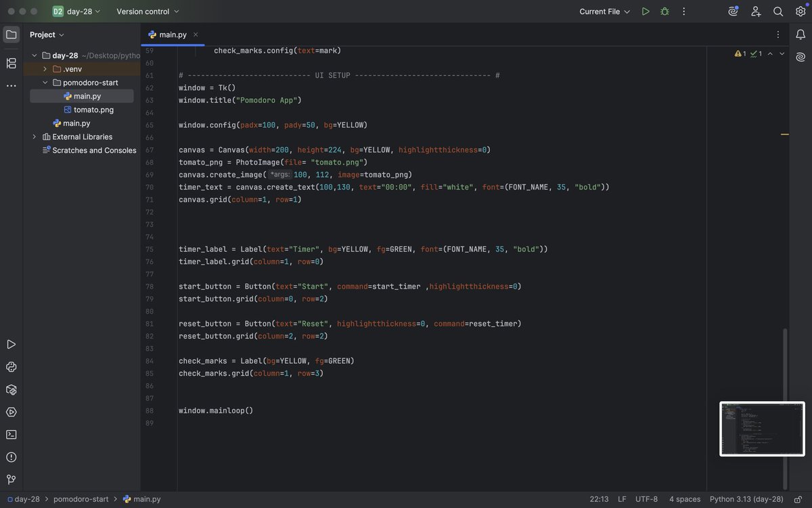Click the "tomato.png" string on line 68
This screenshot has width=812, height=508.
(x=336, y=163)
